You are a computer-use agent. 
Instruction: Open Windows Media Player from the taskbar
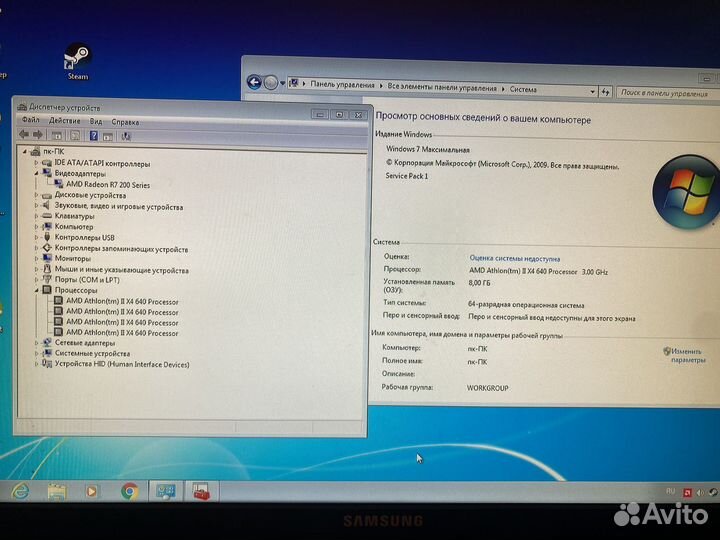[x=92, y=491]
